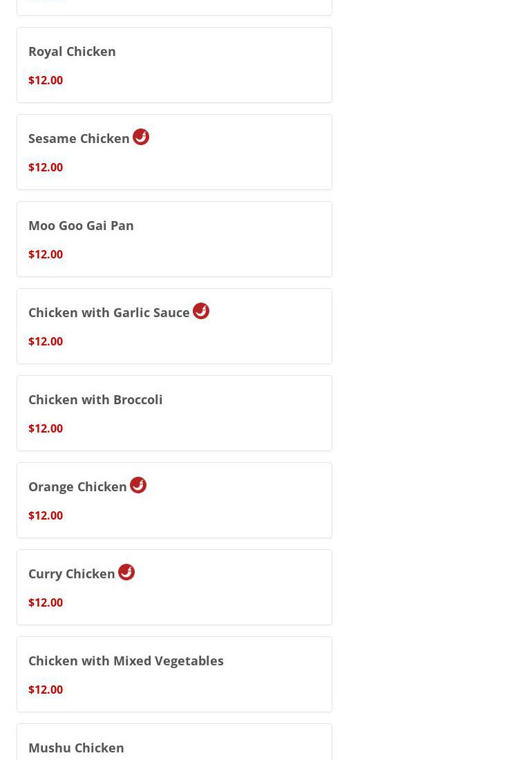
Task: Click the spicy icon next to Sesame Chicken
Action: coord(141,137)
